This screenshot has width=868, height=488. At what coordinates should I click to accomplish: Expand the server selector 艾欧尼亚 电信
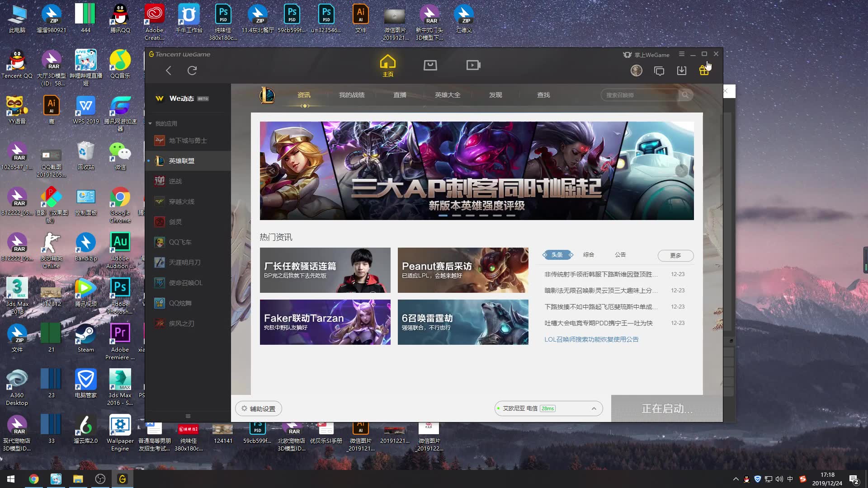click(548, 408)
